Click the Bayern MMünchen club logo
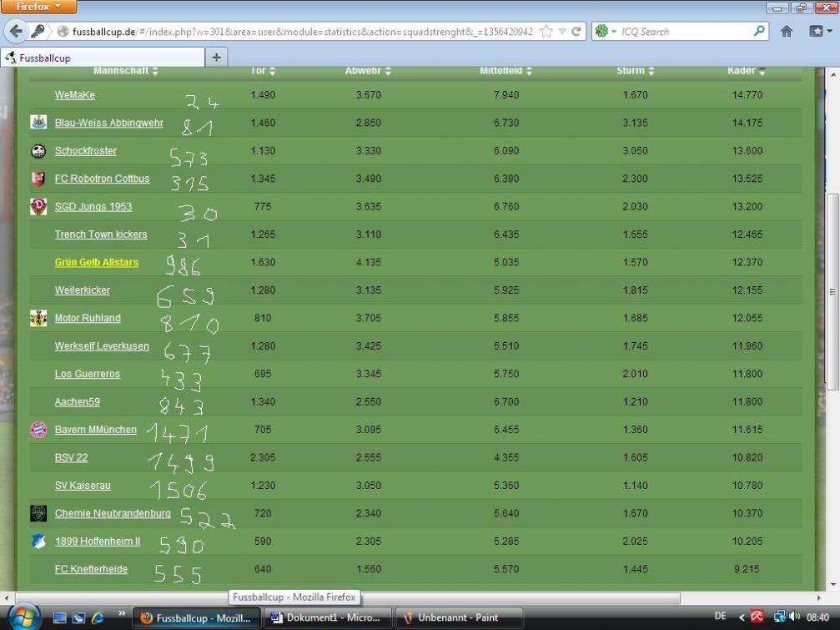840x630 pixels. click(38, 430)
